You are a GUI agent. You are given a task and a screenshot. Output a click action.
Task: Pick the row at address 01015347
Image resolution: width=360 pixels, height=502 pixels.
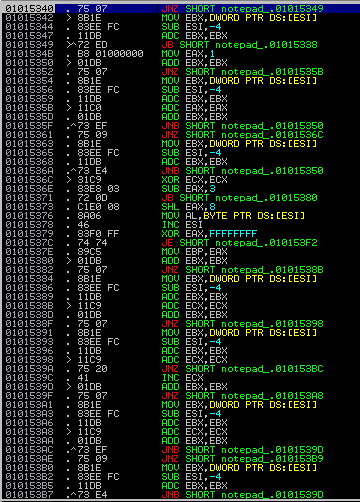[x=180, y=35]
